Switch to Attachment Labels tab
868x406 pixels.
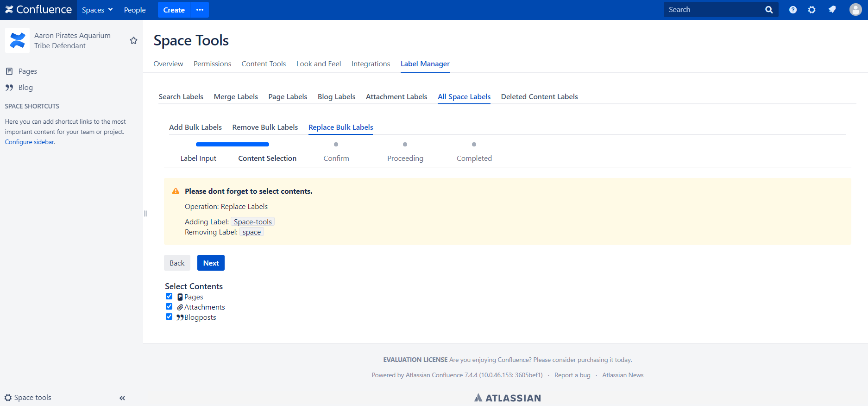pyautogui.click(x=396, y=97)
